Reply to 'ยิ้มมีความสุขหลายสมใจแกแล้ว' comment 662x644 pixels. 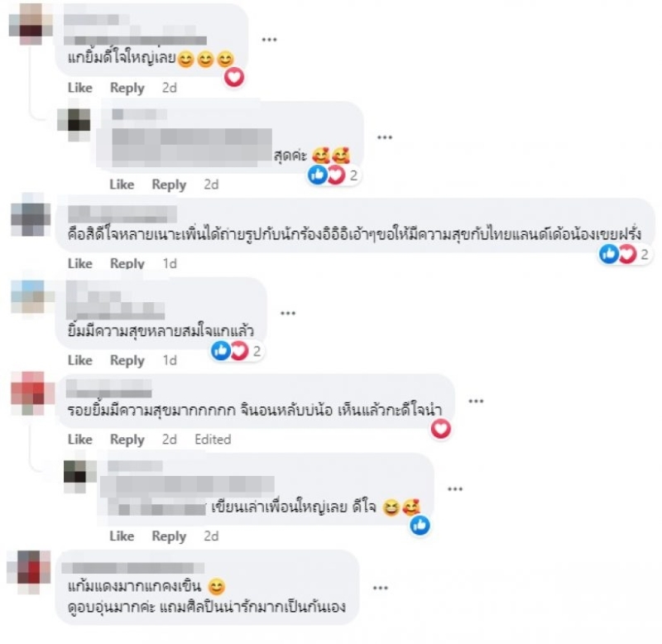[x=127, y=360]
